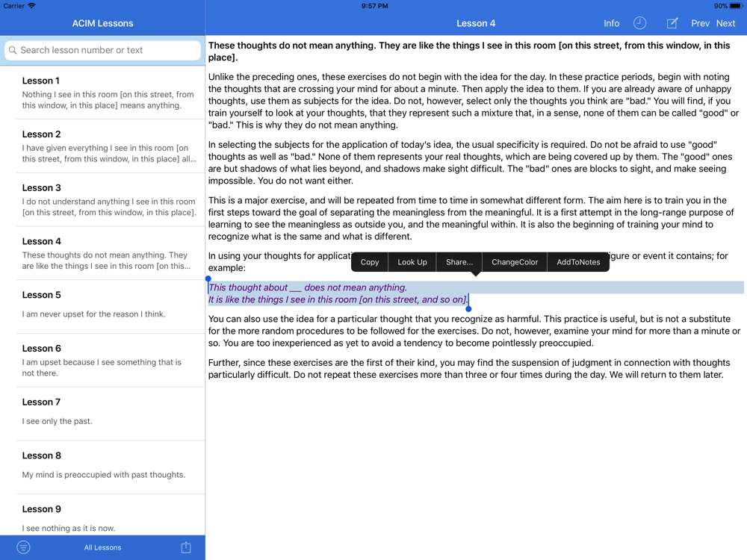Open the history clock icon
The height and width of the screenshot is (560, 747).
pos(639,23)
